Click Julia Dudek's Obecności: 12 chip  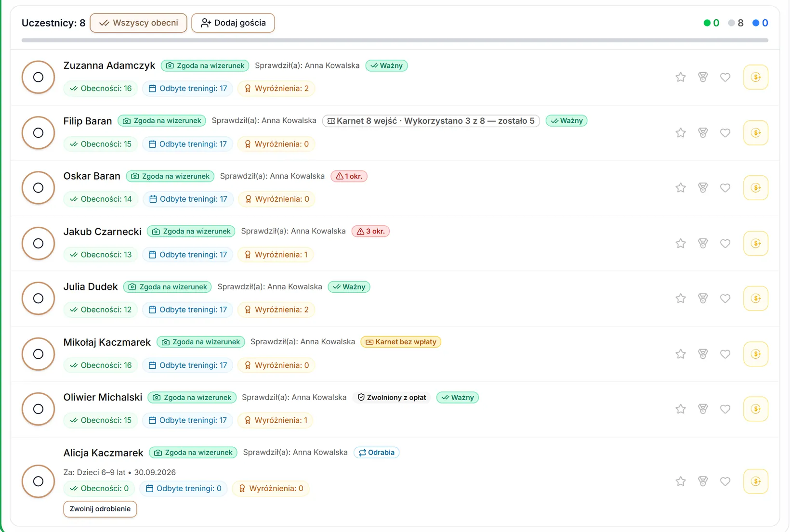click(x=101, y=310)
